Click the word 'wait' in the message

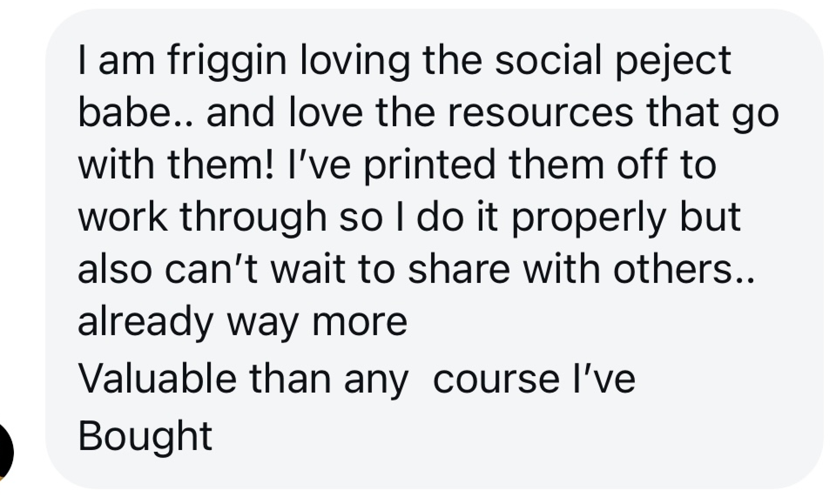click(x=308, y=269)
